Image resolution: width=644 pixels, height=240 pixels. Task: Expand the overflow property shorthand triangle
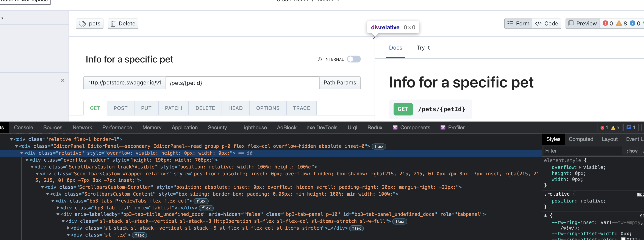pos(580,167)
